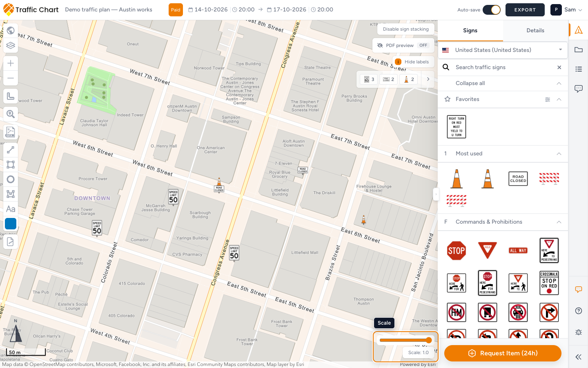Select the Aa text label tool
The width and height of the screenshot is (588, 368).
point(11,209)
